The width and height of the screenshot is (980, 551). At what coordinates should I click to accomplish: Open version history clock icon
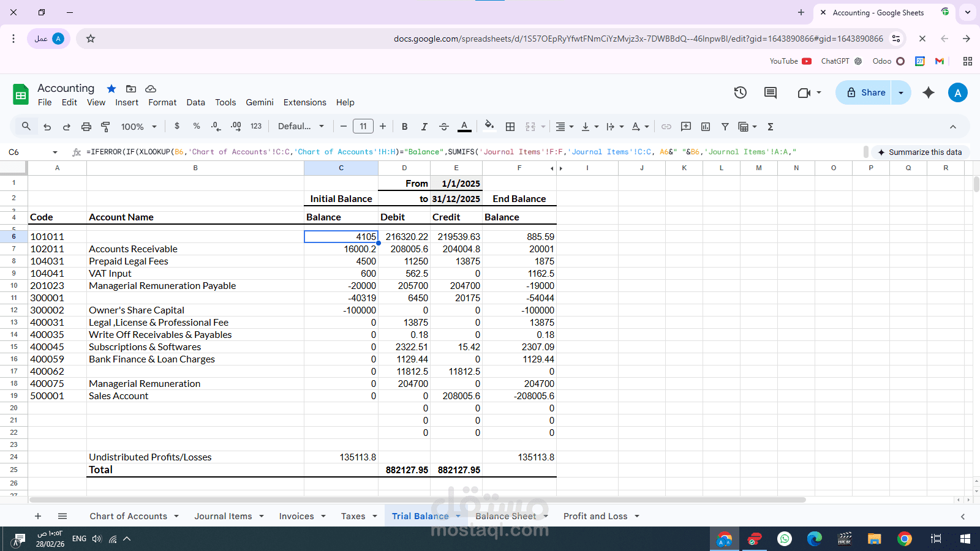pos(741,92)
